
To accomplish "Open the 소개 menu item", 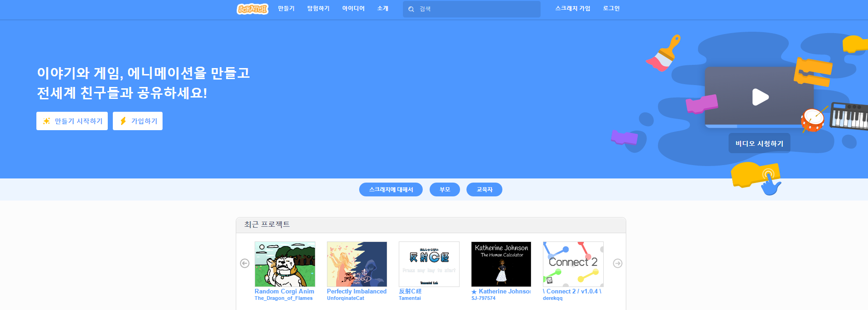I will [383, 9].
